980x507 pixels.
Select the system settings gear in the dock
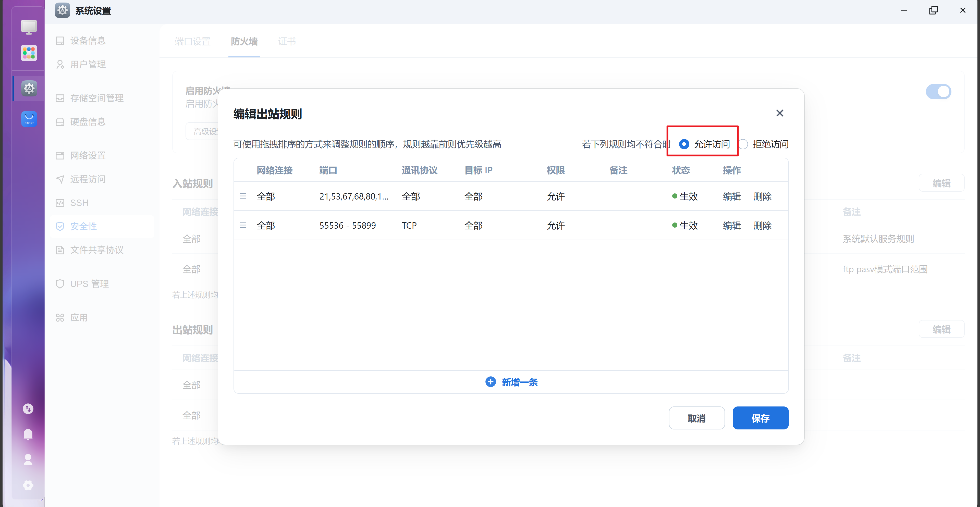tap(29, 89)
